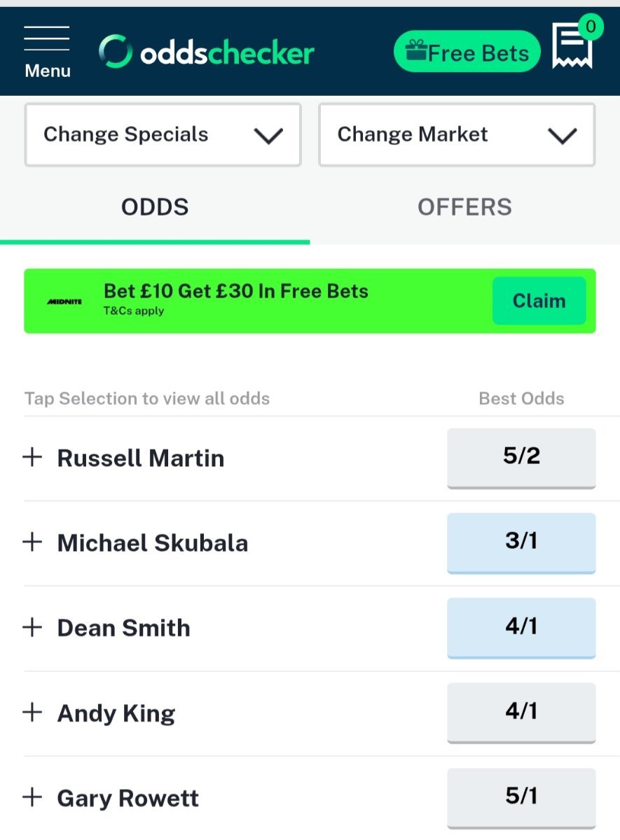Open the bet slip receipt icon
Screen dimensions: 620x840
[572, 46]
